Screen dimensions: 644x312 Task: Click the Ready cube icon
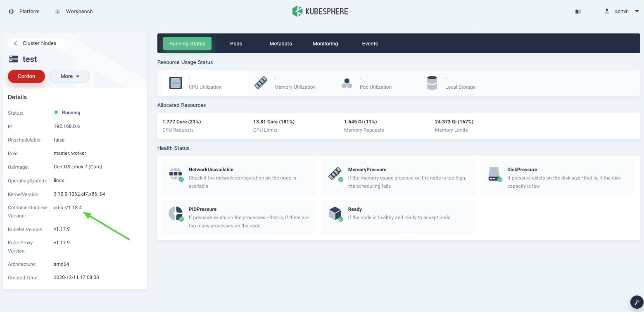[335, 214]
